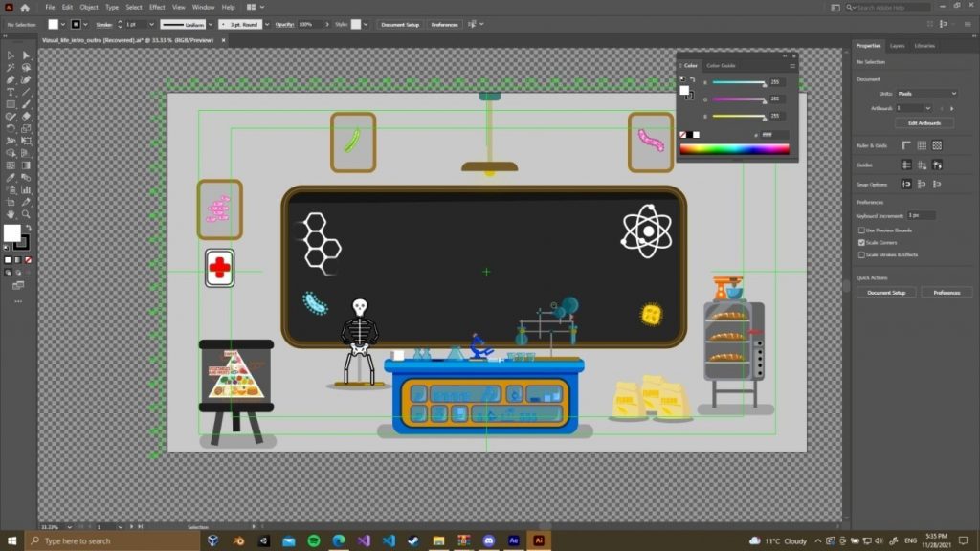Uncheck the Scale Corners checkbox
The width and height of the screenshot is (980, 551).
(x=862, y=243)
